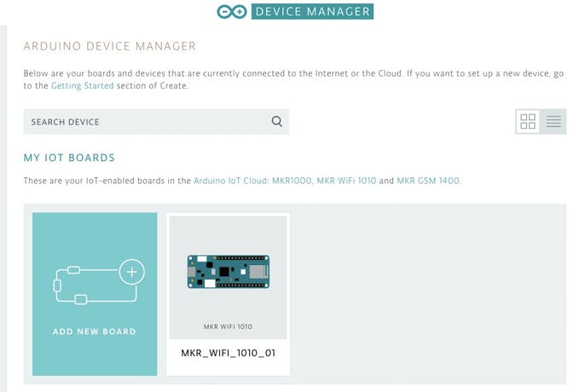This screenshot has height=392, width=580.
Task: Click the Device Manager header badge
Action: (312, 11)
